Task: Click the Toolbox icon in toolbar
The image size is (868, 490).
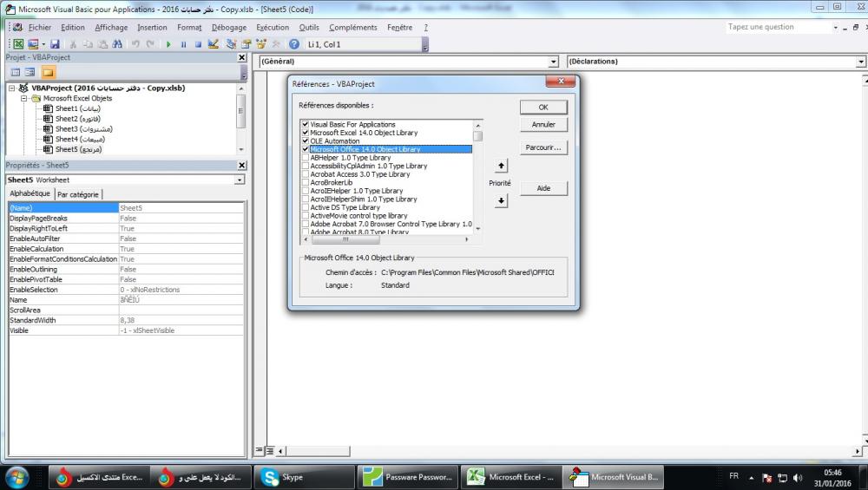Action: point(276,44)
